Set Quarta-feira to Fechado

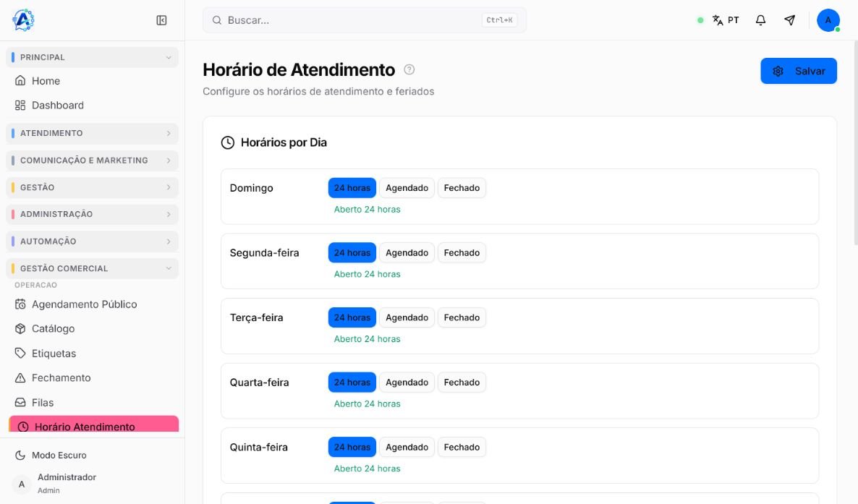(462, 383)
